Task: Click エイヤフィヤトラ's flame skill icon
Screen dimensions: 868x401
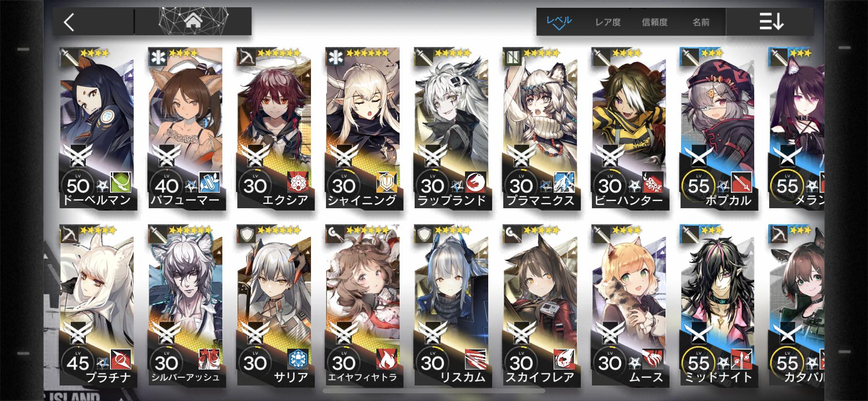Action: pyautogui.click(x=386, y=359)
